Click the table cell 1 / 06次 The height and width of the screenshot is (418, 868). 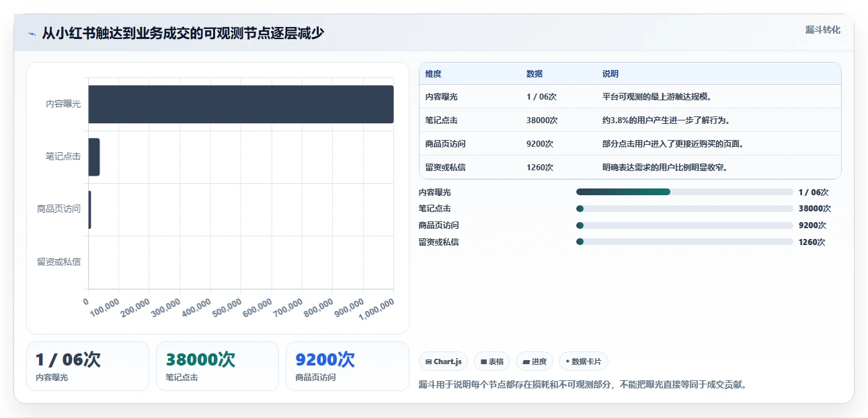click(x=542, y=97)
